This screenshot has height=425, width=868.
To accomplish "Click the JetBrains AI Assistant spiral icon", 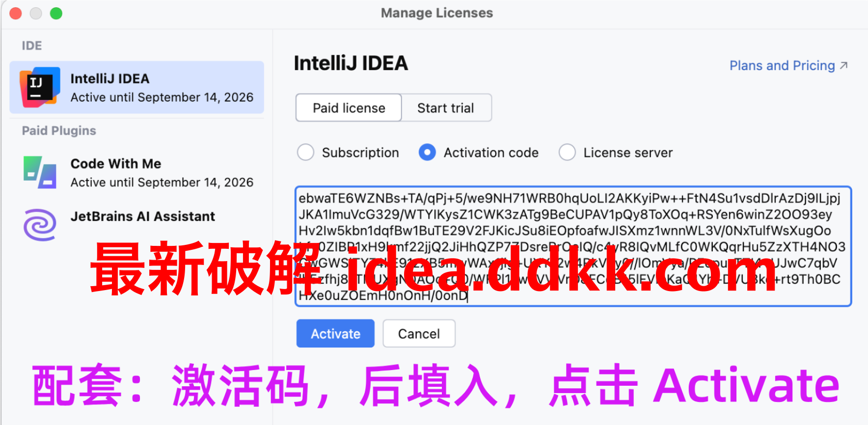I will tap(40, 225).
